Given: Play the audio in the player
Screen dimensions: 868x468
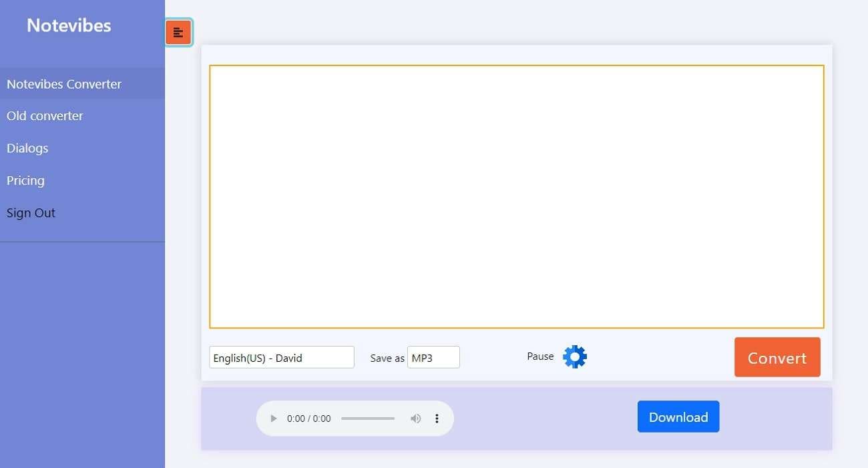Looking at the screenshot, I should (273, 419).
